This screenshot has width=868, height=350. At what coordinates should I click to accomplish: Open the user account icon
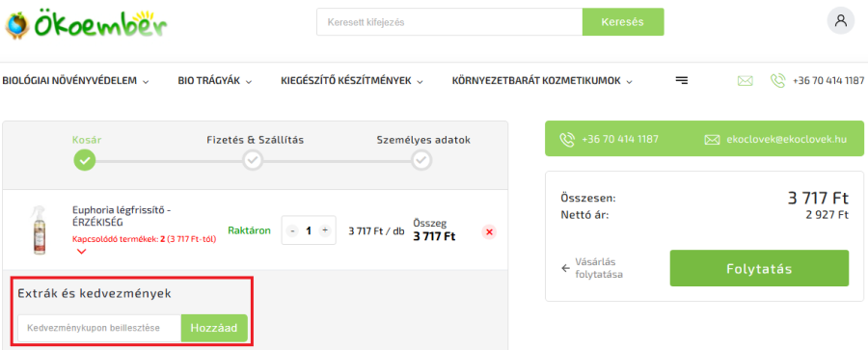(x=841, y=21)
